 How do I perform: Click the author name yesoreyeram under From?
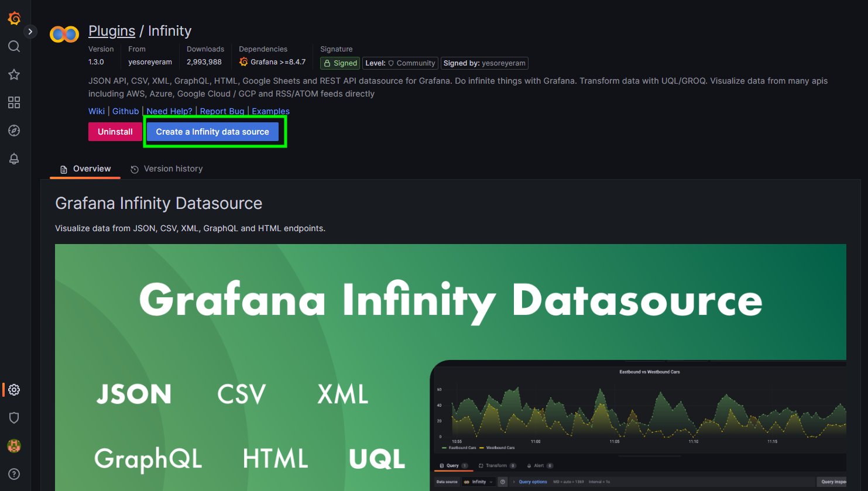click(150, 62)
